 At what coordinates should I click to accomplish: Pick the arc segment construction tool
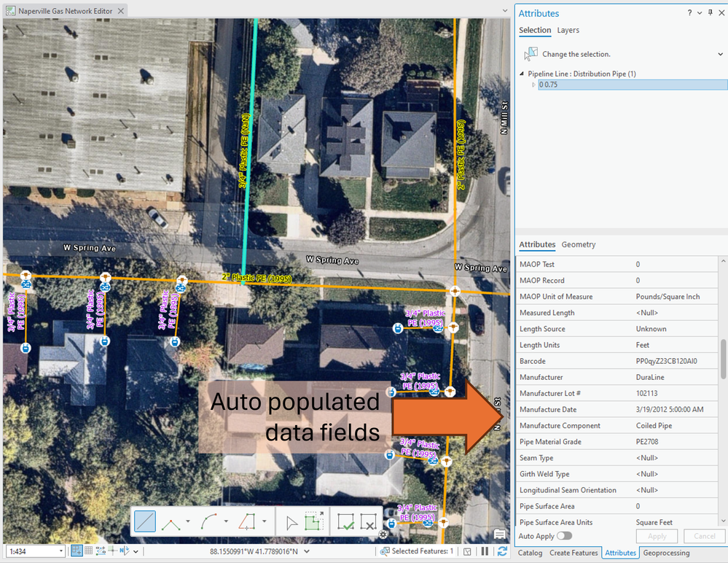208,521
